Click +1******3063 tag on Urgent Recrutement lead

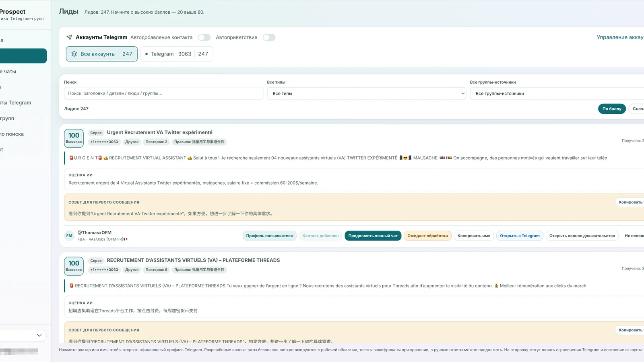pos(104,142)
